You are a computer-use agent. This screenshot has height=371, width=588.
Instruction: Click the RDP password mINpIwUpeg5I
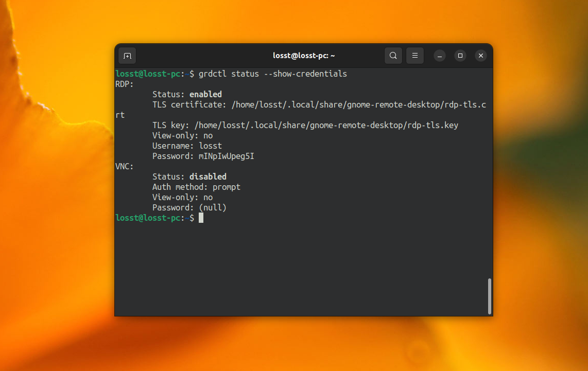point(226,156)
